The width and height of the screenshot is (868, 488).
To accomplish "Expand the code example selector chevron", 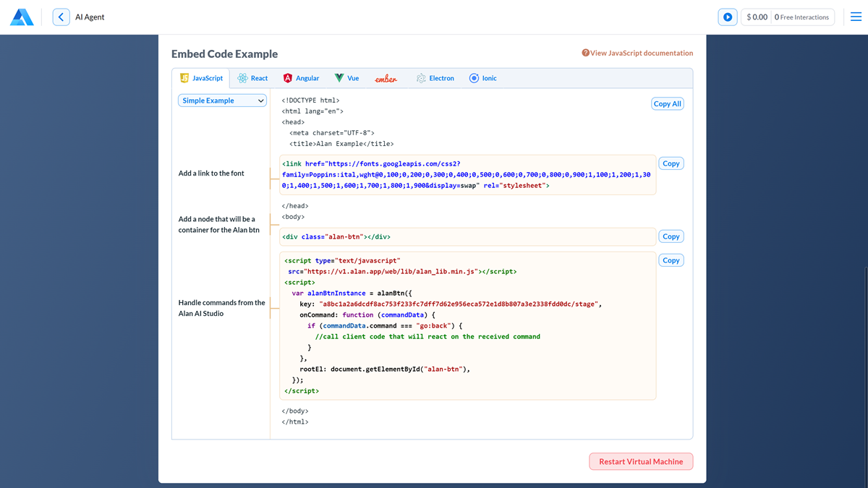I will [262, 100].
